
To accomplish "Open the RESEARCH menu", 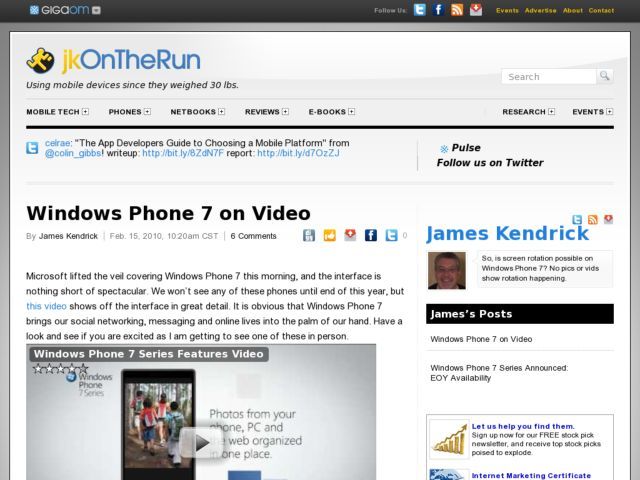I will click(524, 112).
